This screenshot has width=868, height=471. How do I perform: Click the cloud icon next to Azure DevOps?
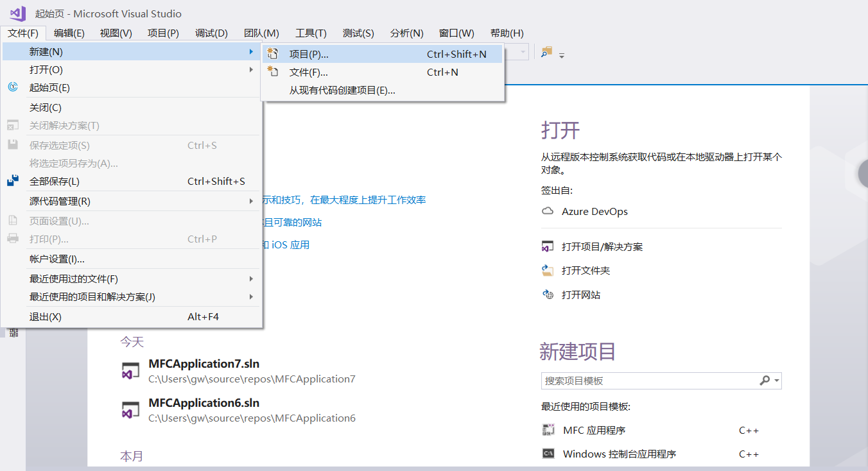point(548,211)
